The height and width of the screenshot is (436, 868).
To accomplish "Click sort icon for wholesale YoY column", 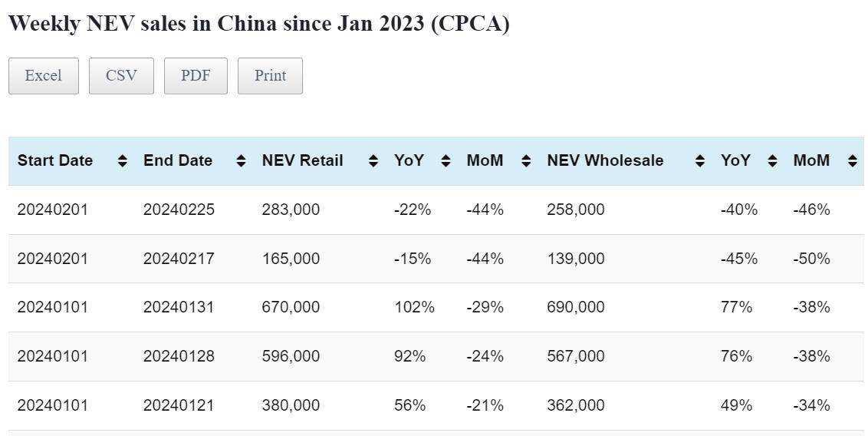I will 772,161.
